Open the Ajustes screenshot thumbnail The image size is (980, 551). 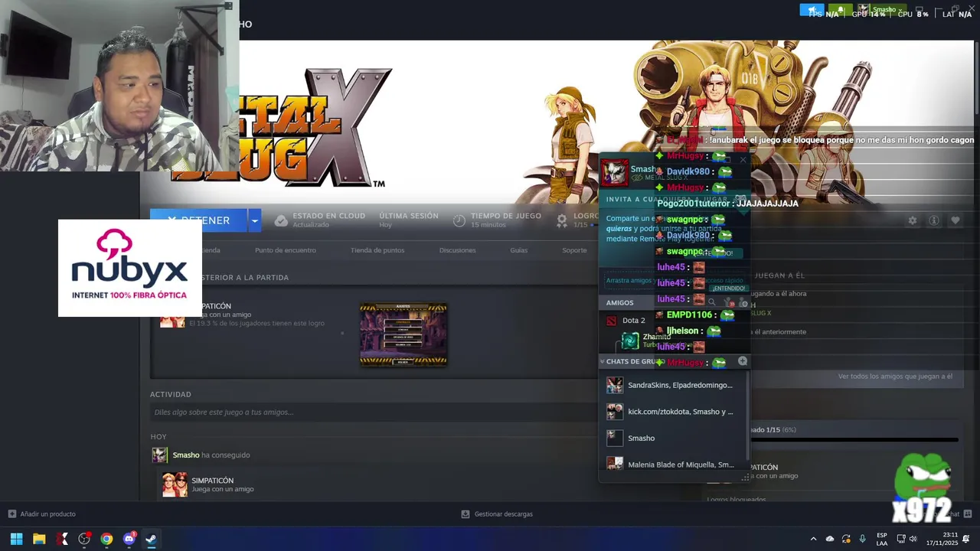pos(403,334)
